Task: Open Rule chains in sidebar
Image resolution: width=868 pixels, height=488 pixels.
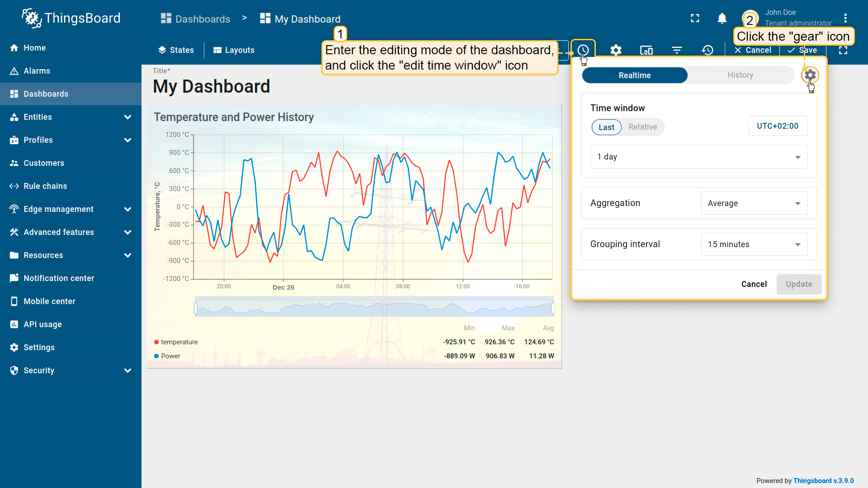Action: [x=45, y=186]
